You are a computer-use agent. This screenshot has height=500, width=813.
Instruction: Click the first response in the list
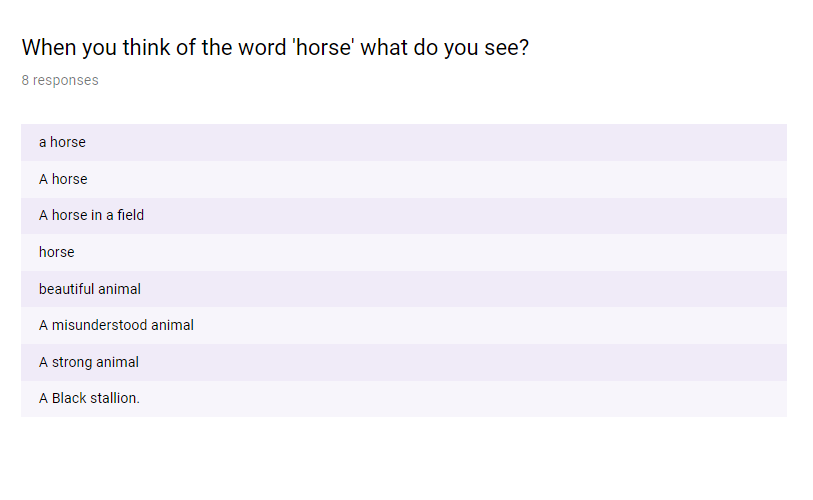tap(63, 142)
